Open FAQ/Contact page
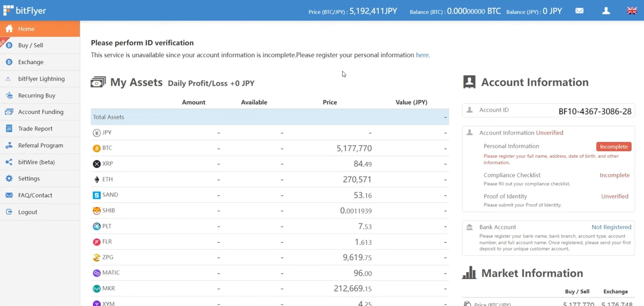This screenshot has width=644, height=306. tap(40, 195)
